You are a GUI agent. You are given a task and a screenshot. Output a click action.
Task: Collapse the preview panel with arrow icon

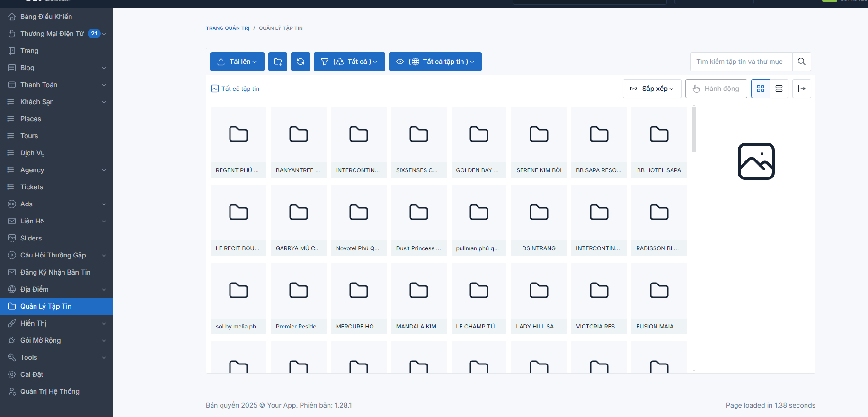(802, 89)
